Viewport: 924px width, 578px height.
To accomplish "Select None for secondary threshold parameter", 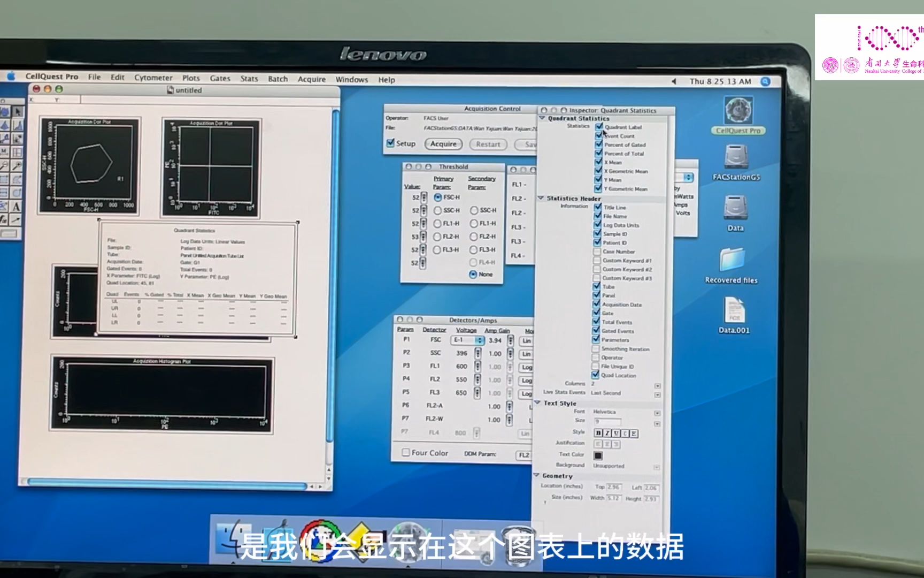I will tap(473, 274).
